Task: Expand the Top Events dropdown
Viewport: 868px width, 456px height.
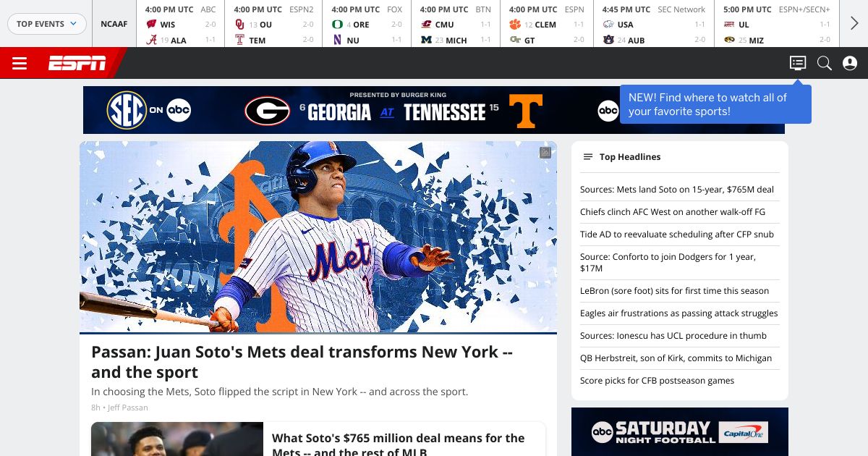Action: (x=47, y=24)
